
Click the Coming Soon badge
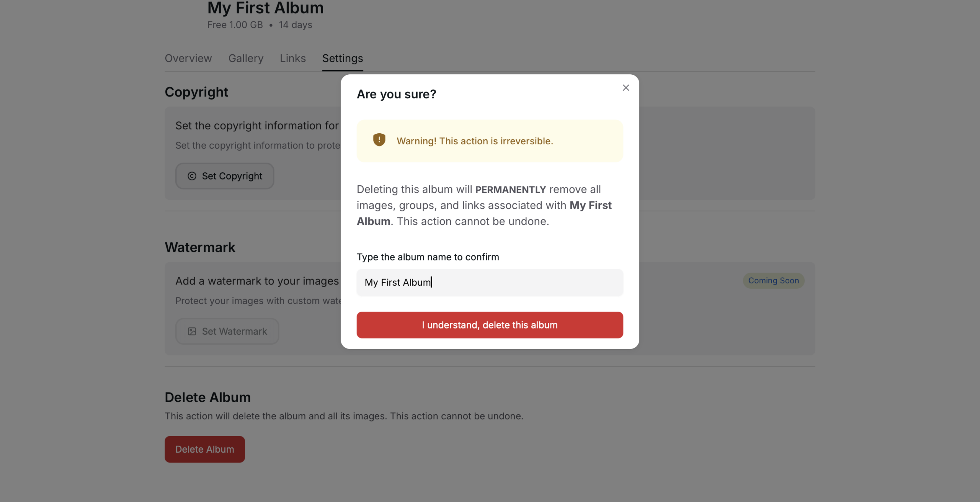pos(773,281)
